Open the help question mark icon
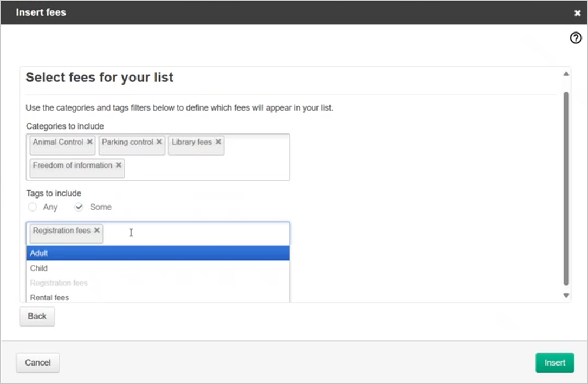This screenshot has height=384, width=588. coord(576,38)
